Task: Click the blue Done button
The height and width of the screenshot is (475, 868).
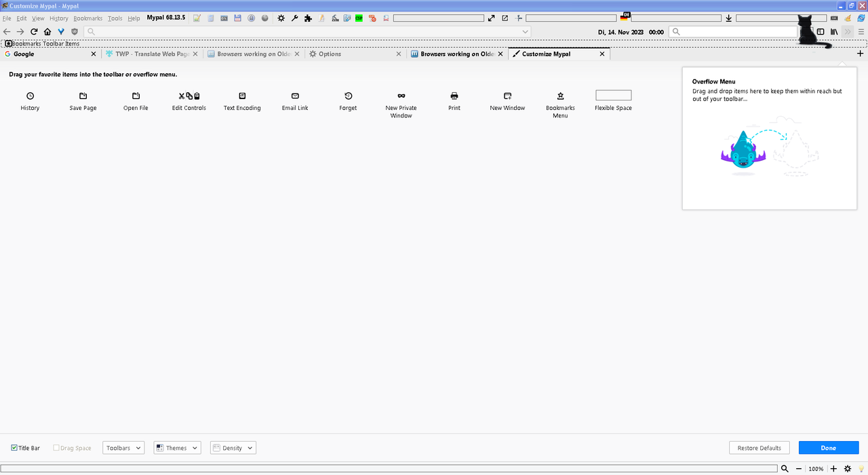Action: click(829, 448)
